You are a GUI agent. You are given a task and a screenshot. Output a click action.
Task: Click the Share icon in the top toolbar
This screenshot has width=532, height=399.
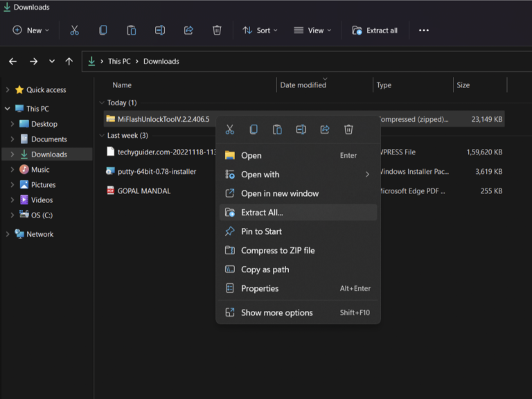(x=188, y=30)
